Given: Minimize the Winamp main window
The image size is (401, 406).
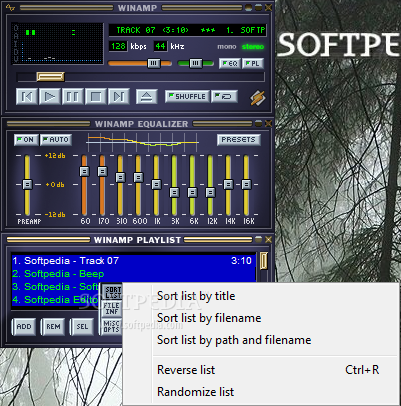Looking at the screenshot, I should 248,7.
